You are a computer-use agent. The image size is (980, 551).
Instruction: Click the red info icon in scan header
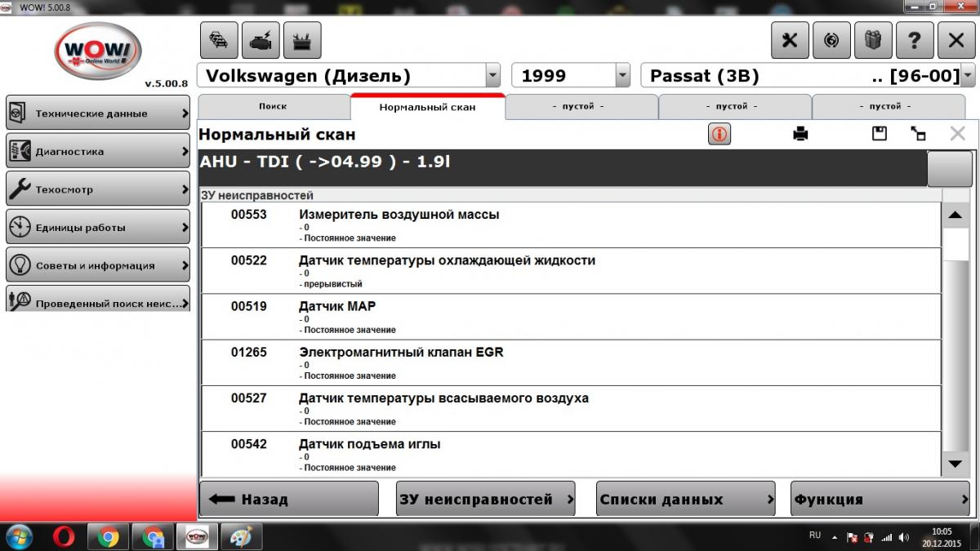click(x=719, y=135)
